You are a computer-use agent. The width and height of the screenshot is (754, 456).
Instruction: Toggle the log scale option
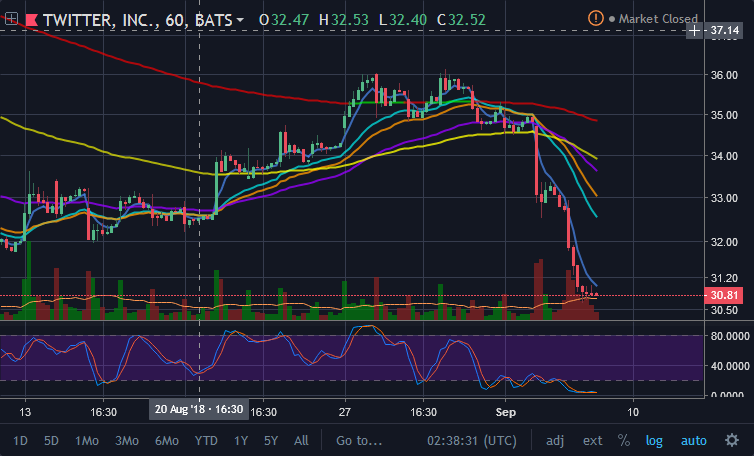pyautogui.click(x=653, y=441)
